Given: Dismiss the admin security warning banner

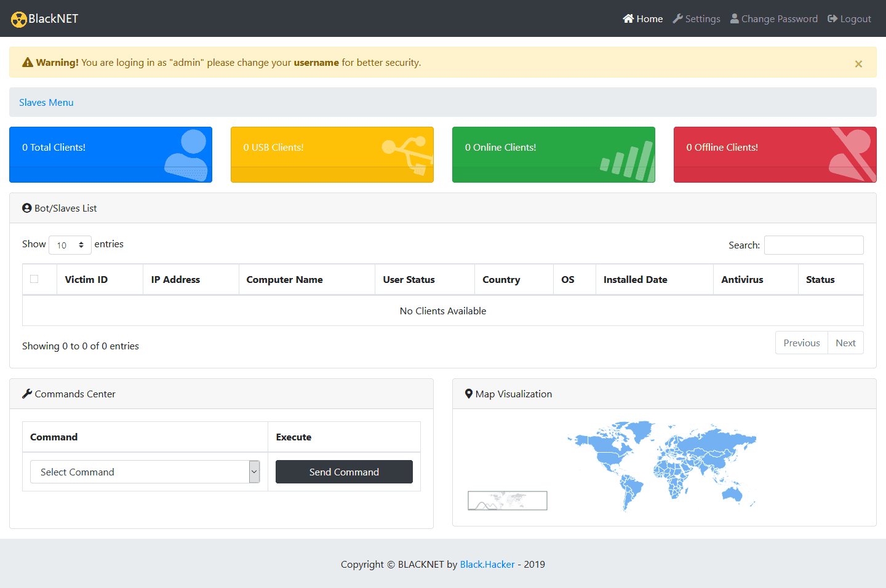Looking at the screenshot, I should tap(858, 63).
